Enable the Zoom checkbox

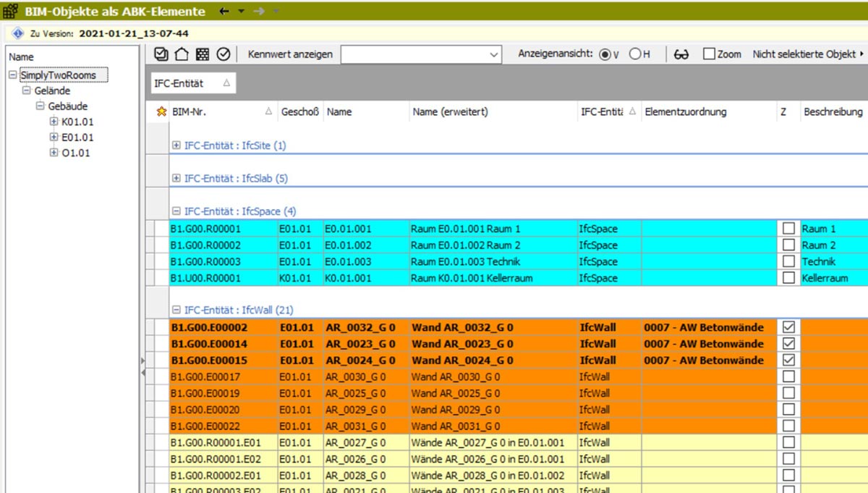[709, 54]
